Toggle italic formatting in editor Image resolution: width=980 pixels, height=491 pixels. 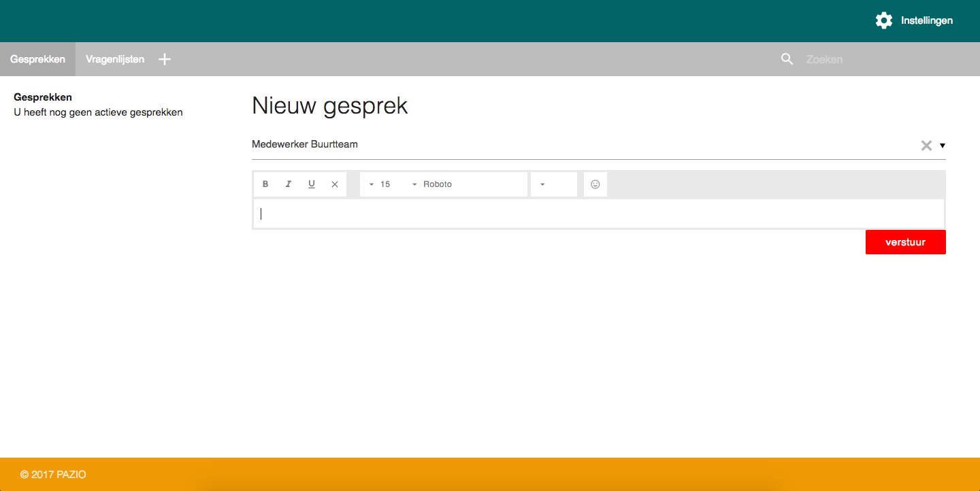coord(289,184)
